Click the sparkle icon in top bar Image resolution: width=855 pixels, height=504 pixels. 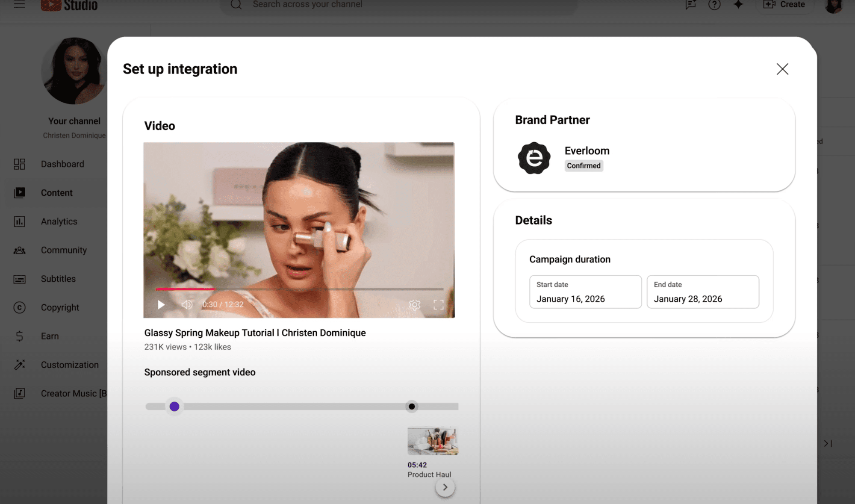click(x=738, y=5)
